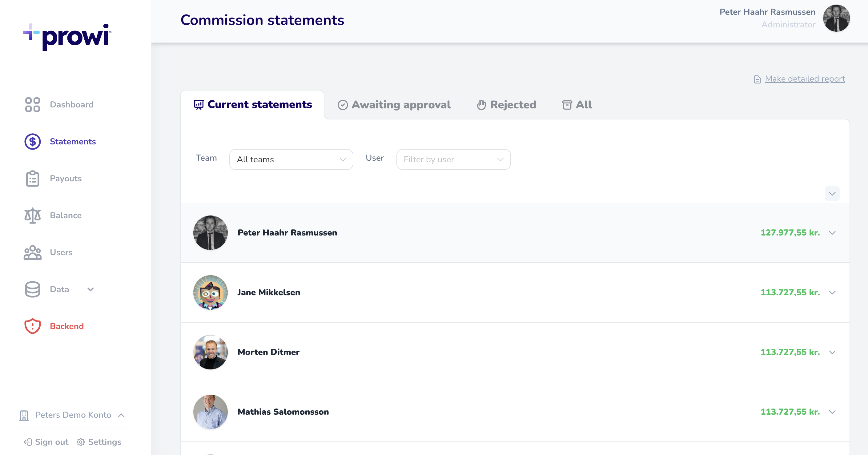Click the Data database icon
Image resolution: width=868 pixels, height=455 pixels.
[32, 289]
